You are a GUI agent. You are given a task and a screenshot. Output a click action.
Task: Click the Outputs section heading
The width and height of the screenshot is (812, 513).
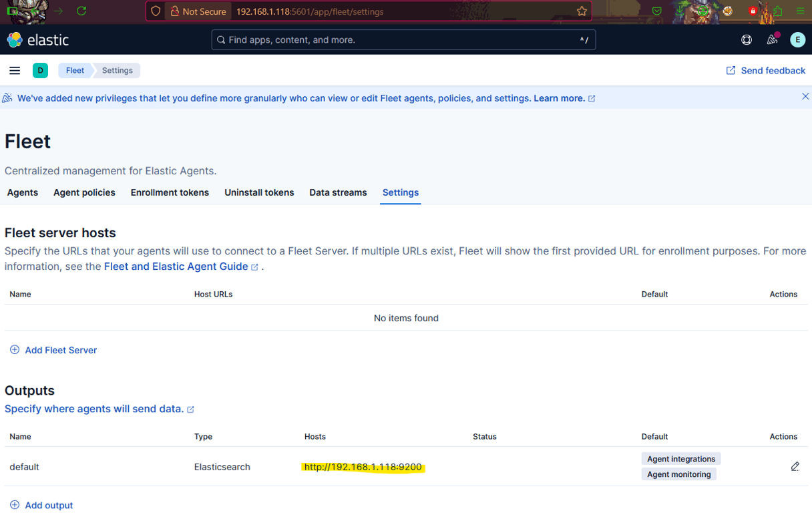(29, 390)
